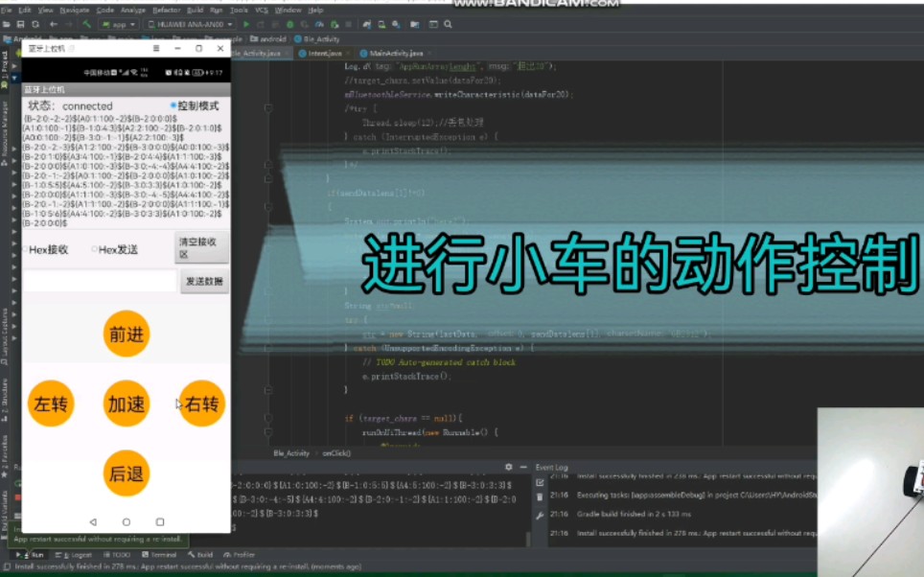
Task: Clear Event Log using the trash icon
Action: 540,496
